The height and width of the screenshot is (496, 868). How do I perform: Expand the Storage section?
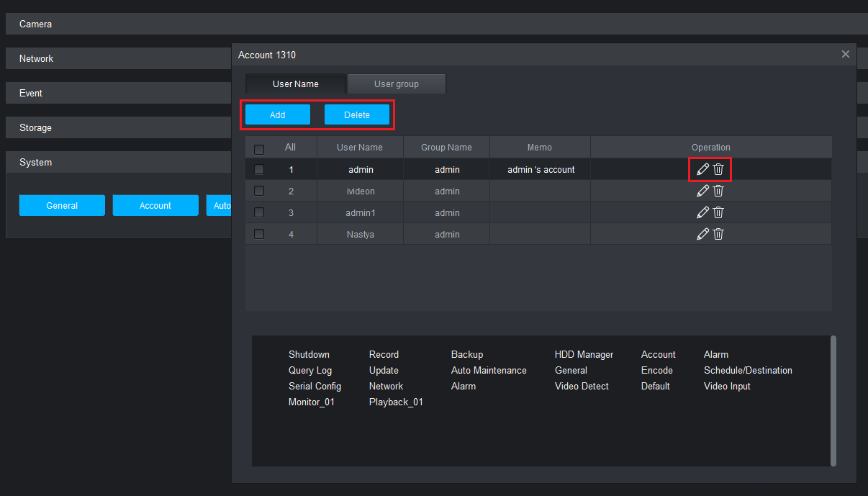tap(119, 127)
